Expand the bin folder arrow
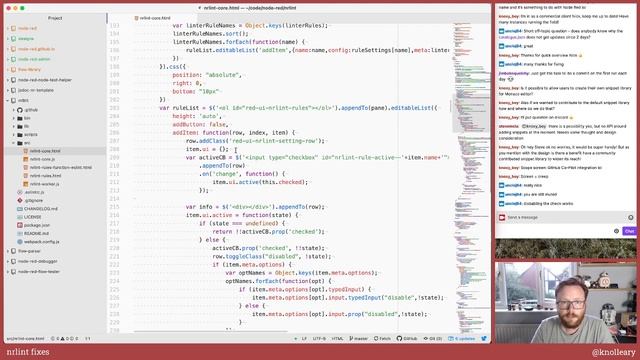640x360 pixels. click(13, 118)
